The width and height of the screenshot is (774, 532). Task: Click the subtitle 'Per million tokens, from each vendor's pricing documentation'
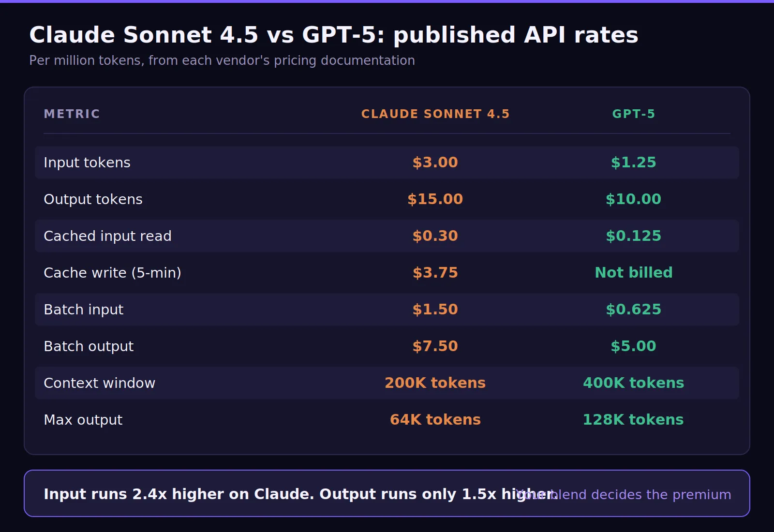(x=222, y=60)
